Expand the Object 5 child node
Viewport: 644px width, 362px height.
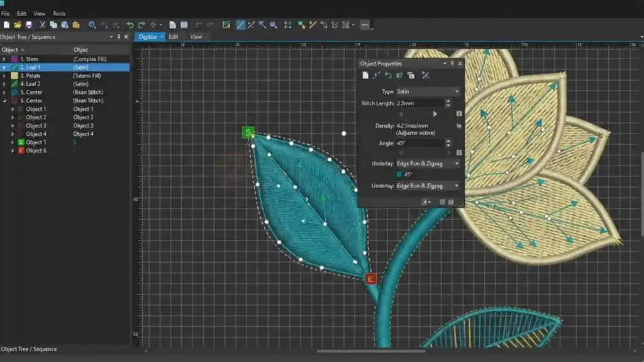(13, 142)
